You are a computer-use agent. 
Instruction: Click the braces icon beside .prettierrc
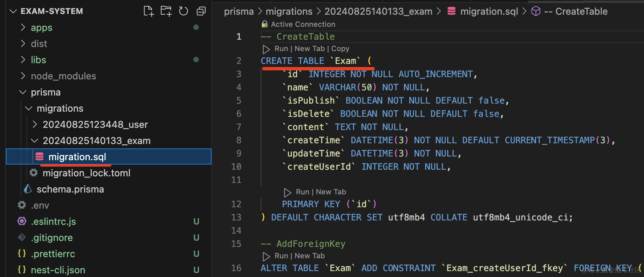(22, 253)
